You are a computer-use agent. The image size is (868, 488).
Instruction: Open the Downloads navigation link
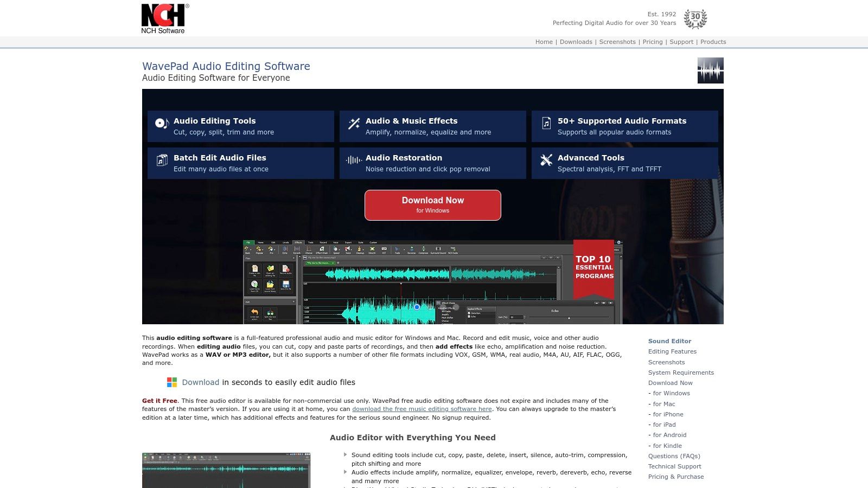pos(576,42)
